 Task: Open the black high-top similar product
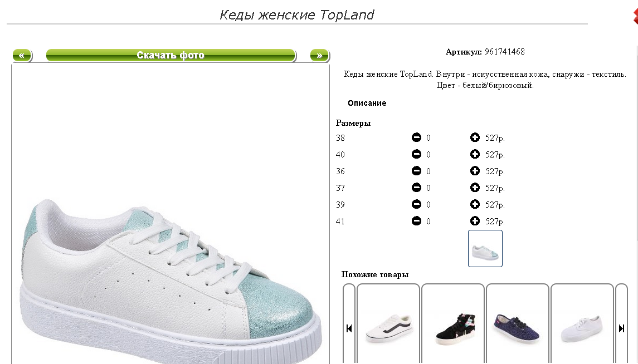click(x=453, y=328)
